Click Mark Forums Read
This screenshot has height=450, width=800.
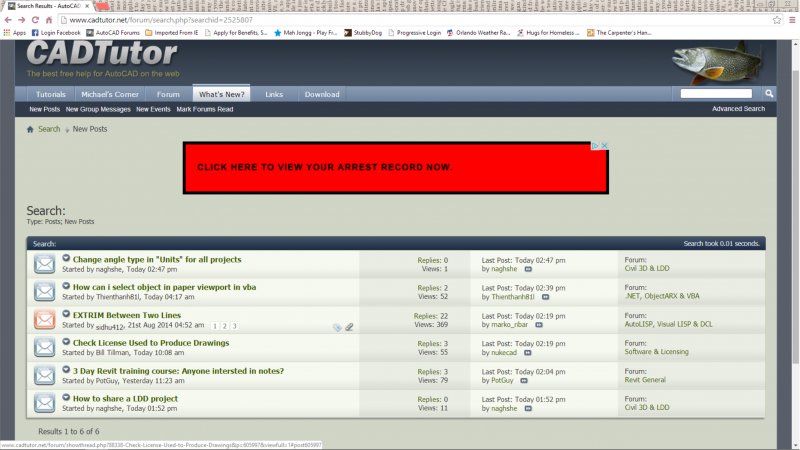click(205, 109)
